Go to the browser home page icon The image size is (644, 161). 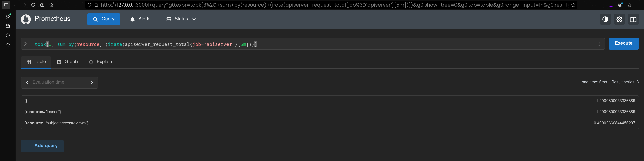(51, 5)
